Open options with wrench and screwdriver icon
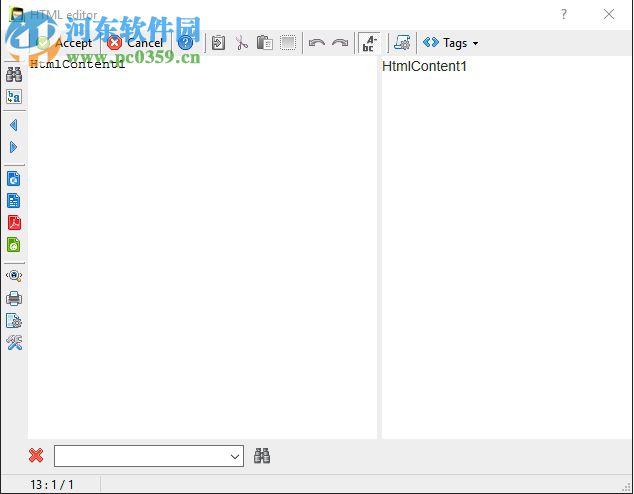Screen dimensions: 634x494 (14, 343)
